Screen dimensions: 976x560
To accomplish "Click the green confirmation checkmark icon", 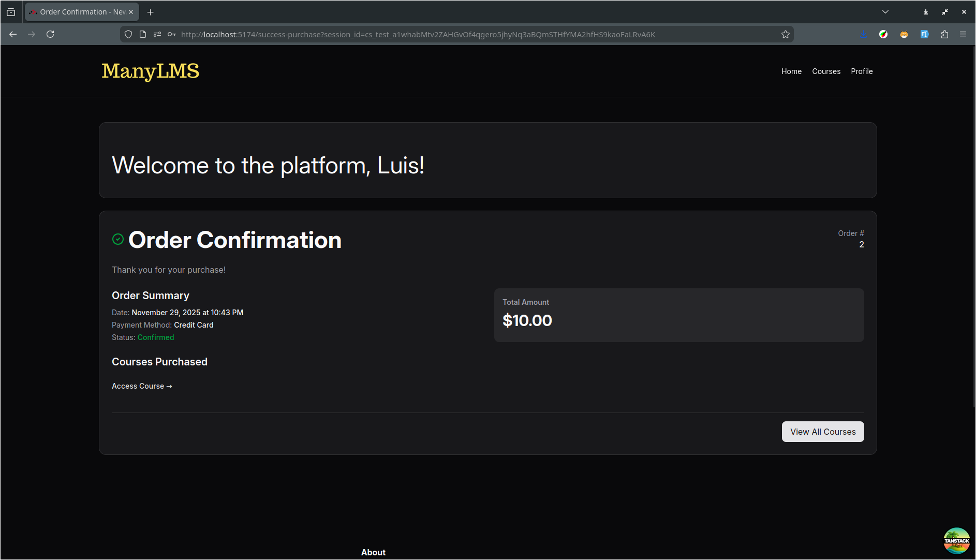I will coord(117,239).
